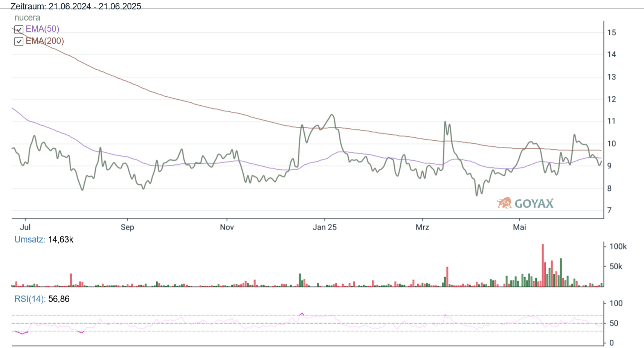644x348 pixels.
Task: Click the price axis value 10
Action: click(x=612, y=144)
